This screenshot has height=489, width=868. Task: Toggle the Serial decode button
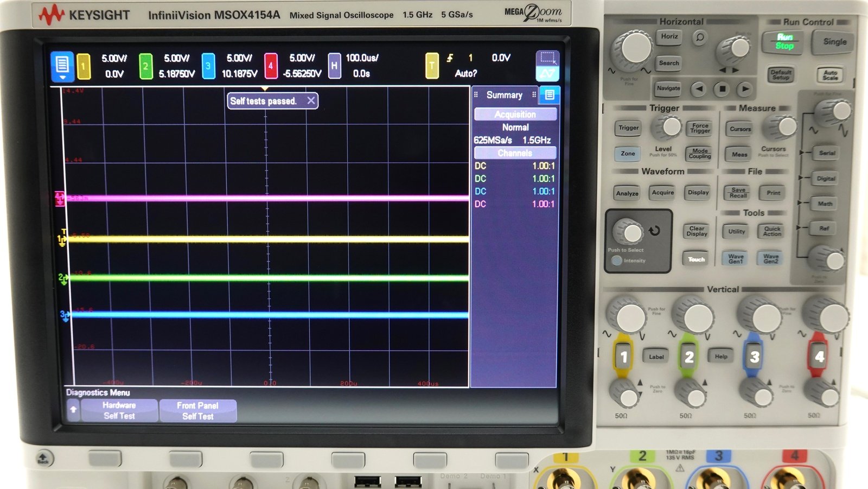point(827,154)
